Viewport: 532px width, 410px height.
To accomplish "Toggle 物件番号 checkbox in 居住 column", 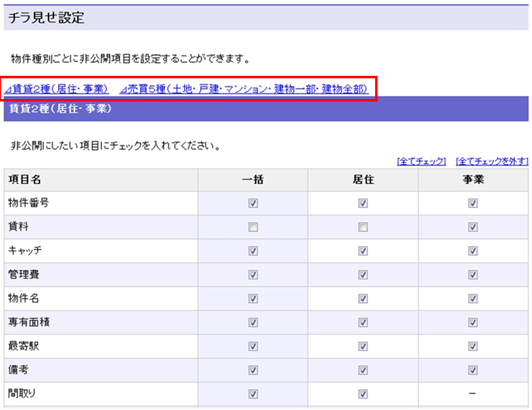I will 363,203.
